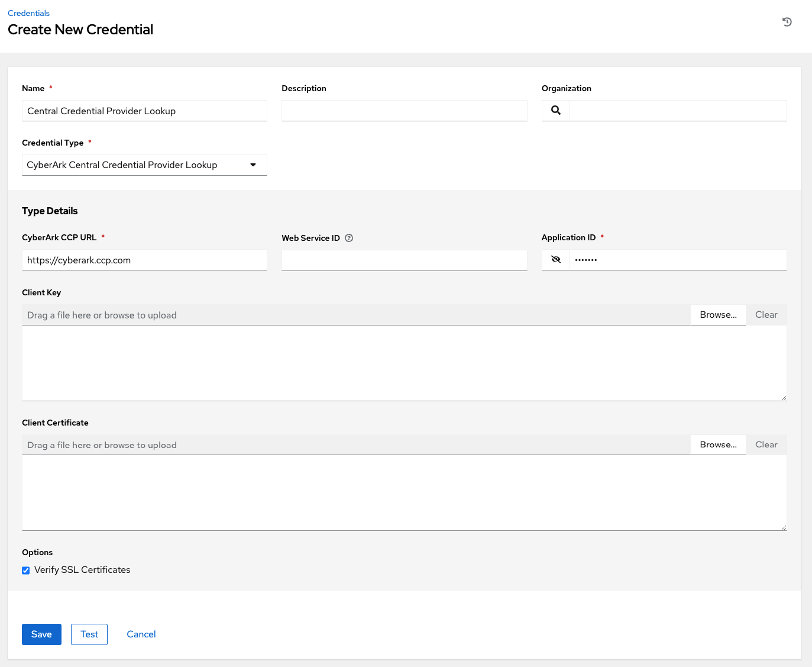Navigate back using the Credentials breadcrumb
812x667 pixels.
coord(28,12)
